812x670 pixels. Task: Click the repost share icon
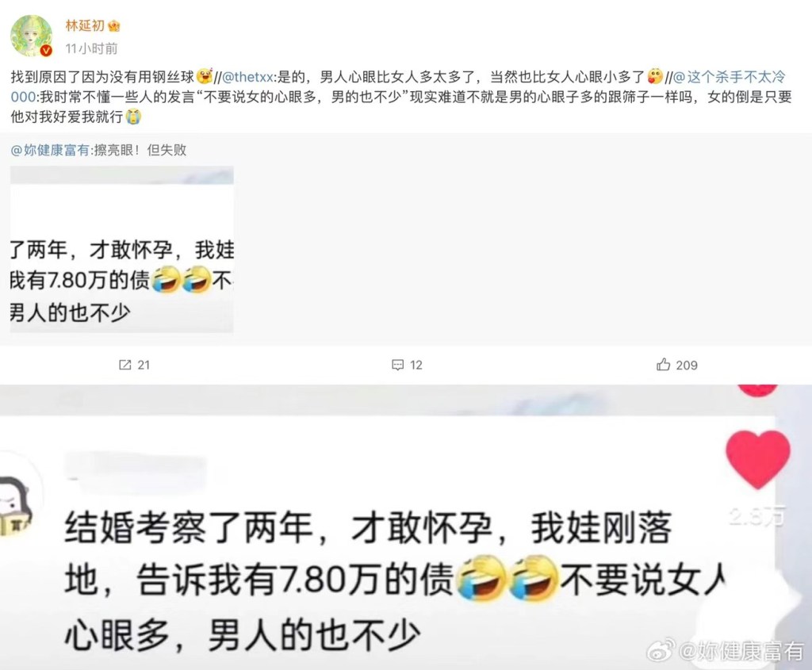(124, 365)
